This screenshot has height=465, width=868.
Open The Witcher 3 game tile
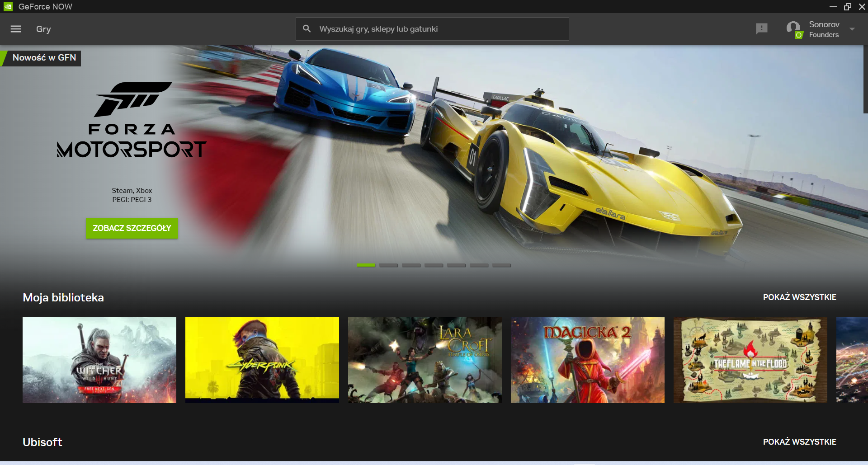(x=99, y=360)
